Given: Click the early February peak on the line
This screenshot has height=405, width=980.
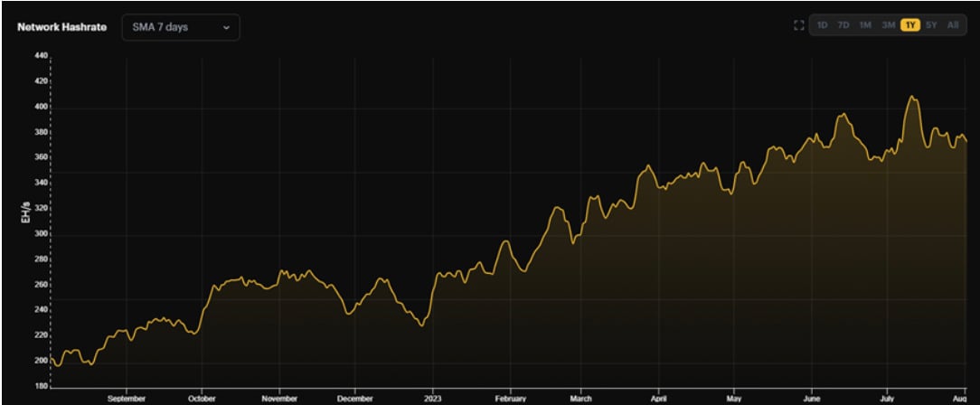Looking at the screenshot, I should click(505, 241).
